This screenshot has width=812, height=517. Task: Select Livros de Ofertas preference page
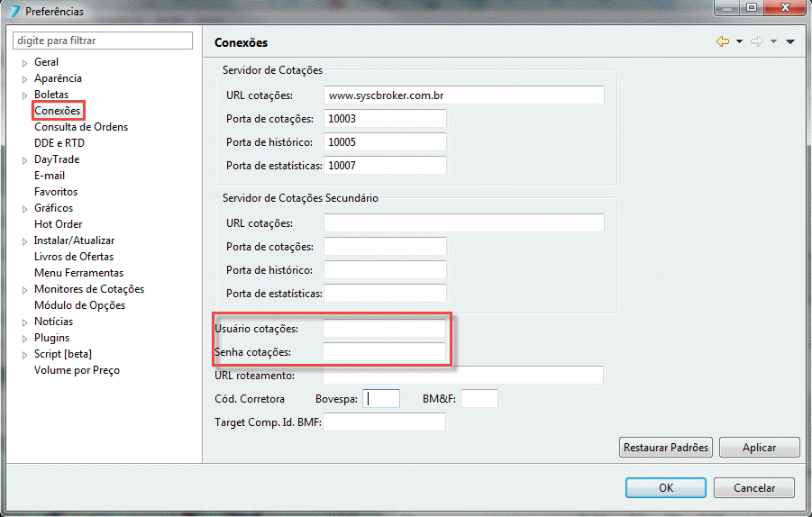74,257
